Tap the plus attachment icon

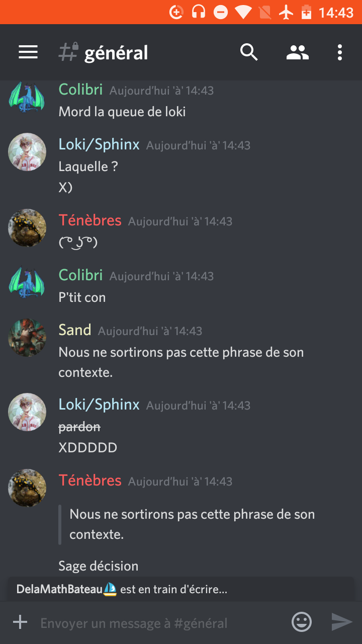point(20,622)
